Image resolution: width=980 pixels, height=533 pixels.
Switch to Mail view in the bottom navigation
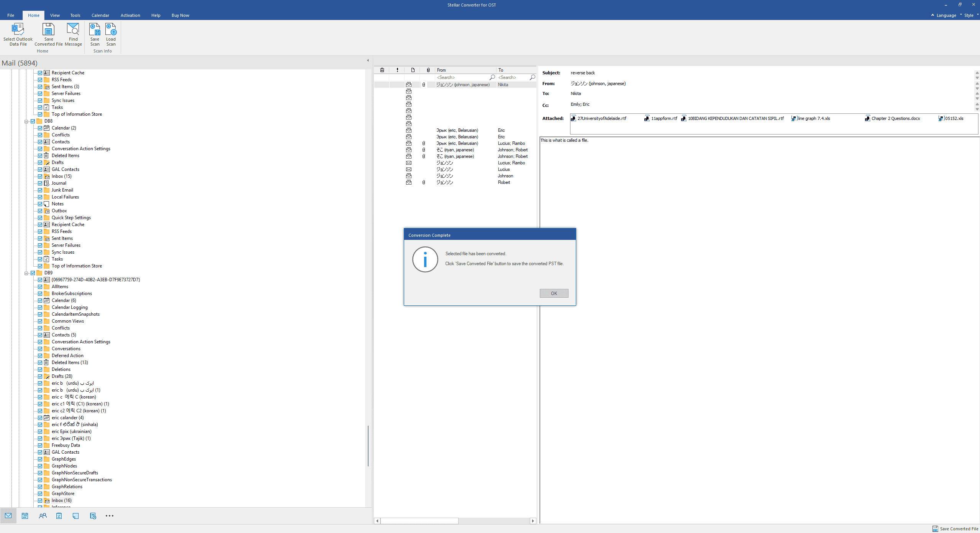[x=8, y=516]
